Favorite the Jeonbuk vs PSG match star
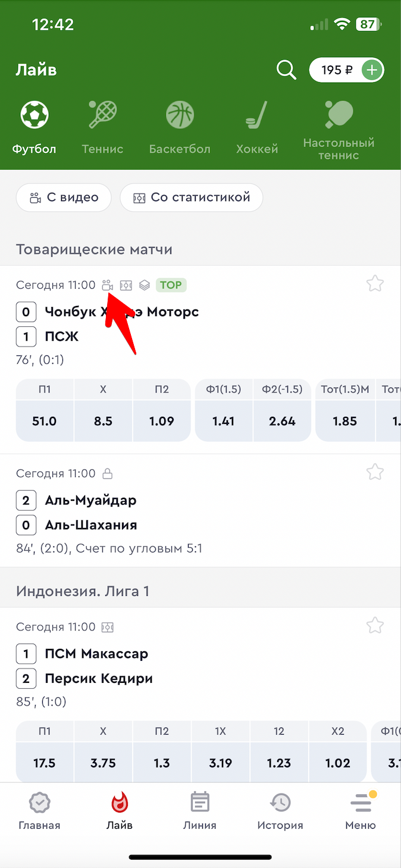 coord(375,283)
